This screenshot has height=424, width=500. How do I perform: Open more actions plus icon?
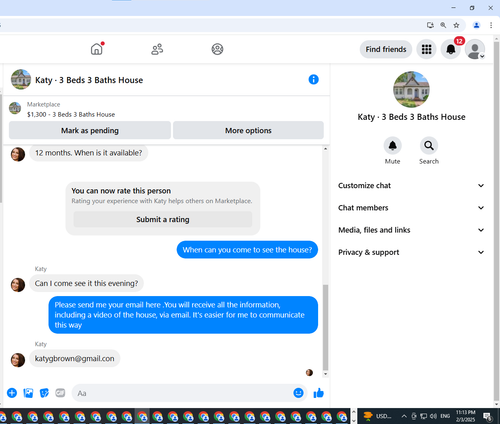(12, 393)
